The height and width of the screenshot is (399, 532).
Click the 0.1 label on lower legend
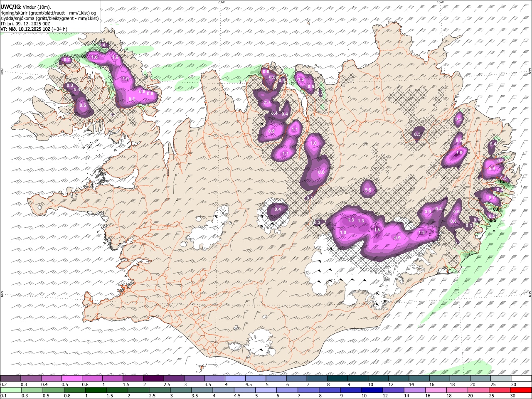click(x=4, y=396)
